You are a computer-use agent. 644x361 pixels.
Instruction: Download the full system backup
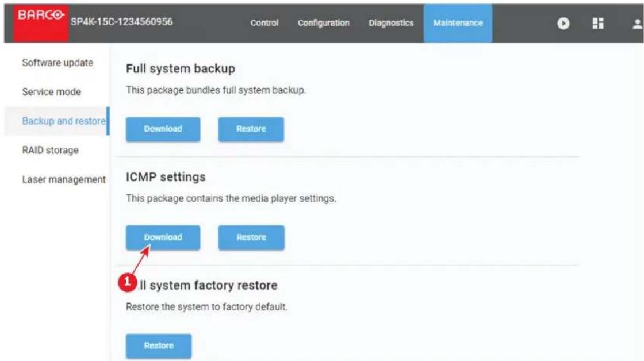point(163,129)
